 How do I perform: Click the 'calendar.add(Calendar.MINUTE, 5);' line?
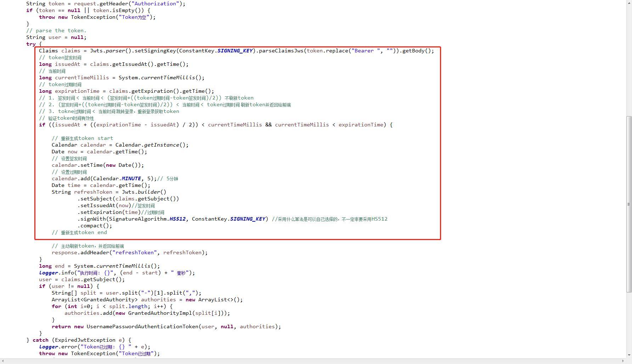pyautogui.click(x=115, y=178)
